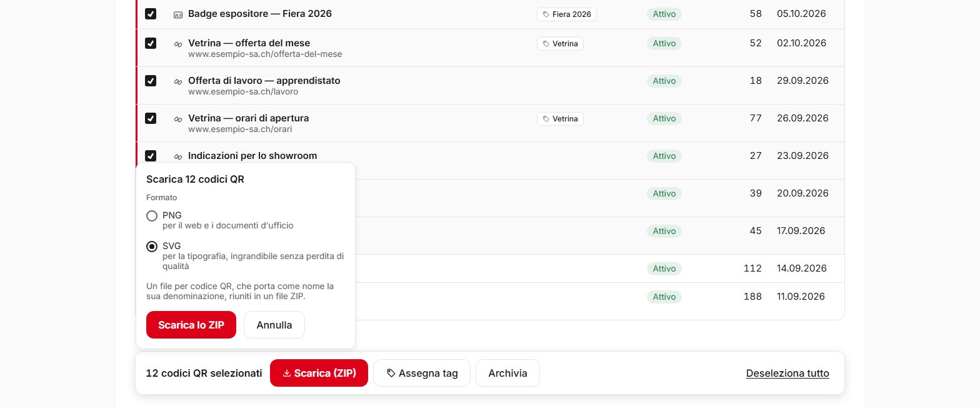Open Indicazioni per lo showroom title
Screen dimensions: 980x408
coord(252,156)
